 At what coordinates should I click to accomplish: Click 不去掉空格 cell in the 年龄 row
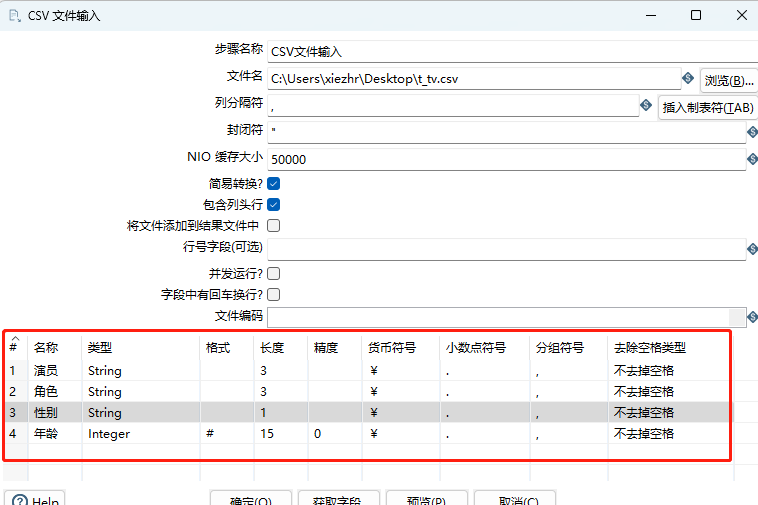[669, 433]
